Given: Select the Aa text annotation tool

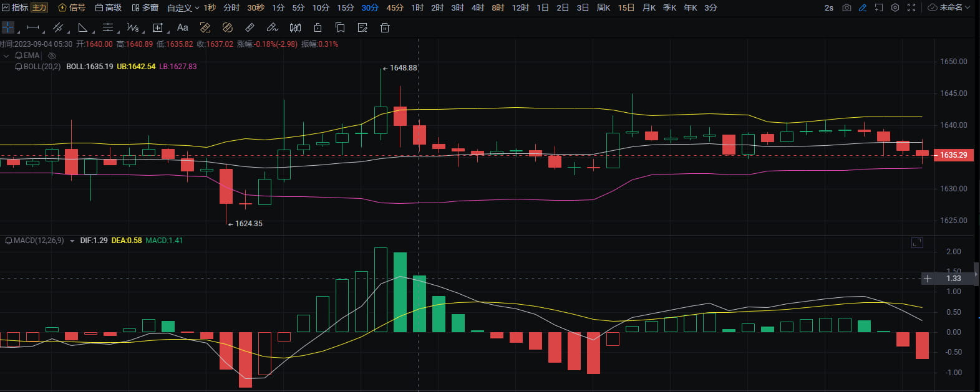Looking at the screenshot, I should (182, 27).
